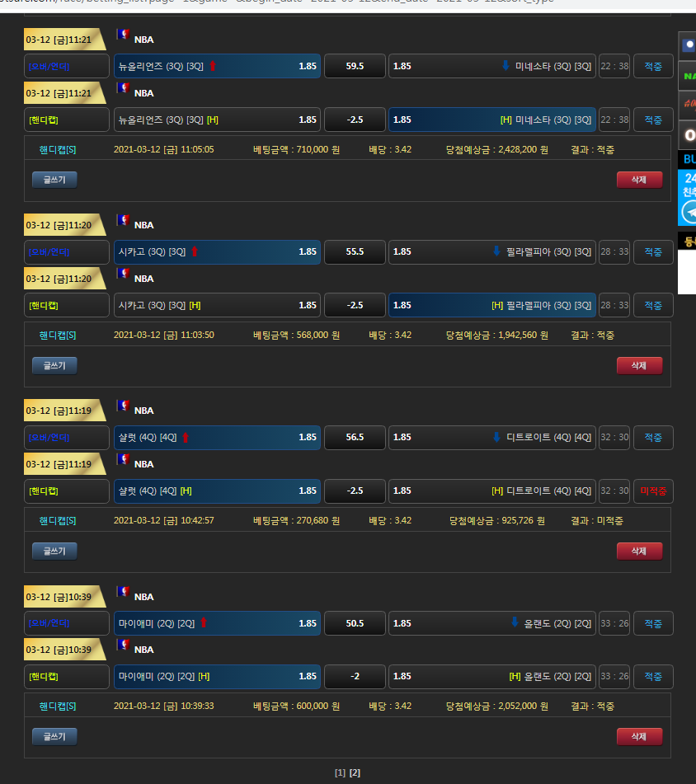Click red up arrow beside 뉴올리언즈 (3Q)

(212, 66)
